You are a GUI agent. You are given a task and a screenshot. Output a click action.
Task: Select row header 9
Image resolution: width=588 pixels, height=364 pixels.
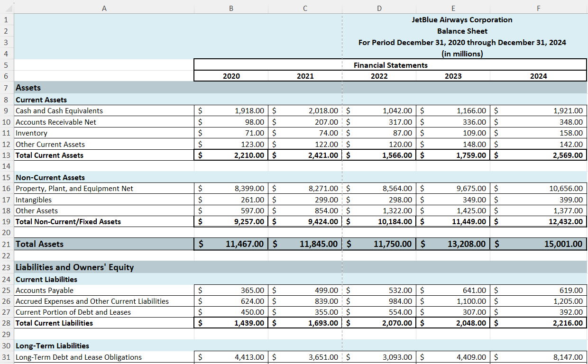(x=6, y=110)
